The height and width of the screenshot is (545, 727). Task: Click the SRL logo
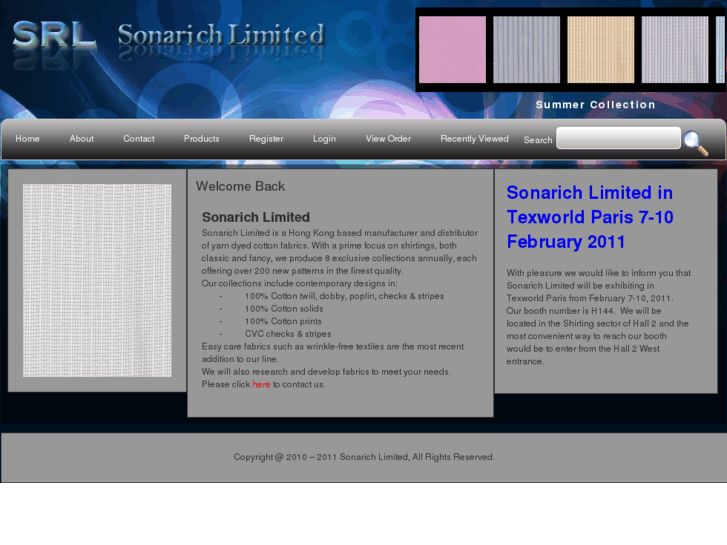point(54,35)
